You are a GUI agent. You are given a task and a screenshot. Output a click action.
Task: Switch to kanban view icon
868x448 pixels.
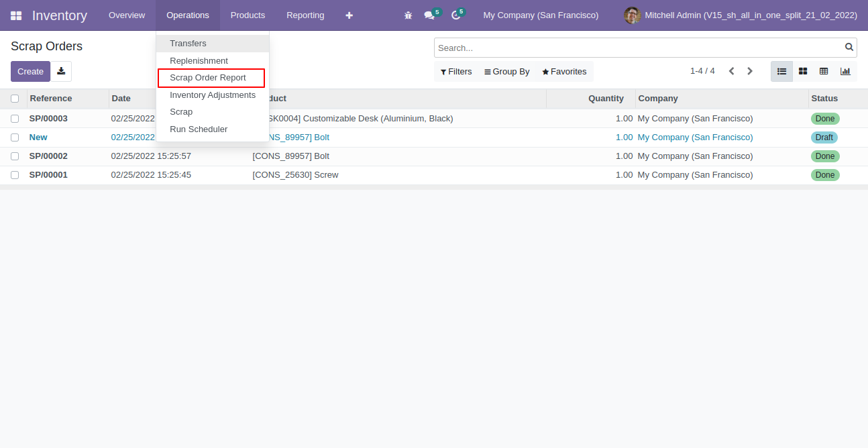(x=803, y=71)
